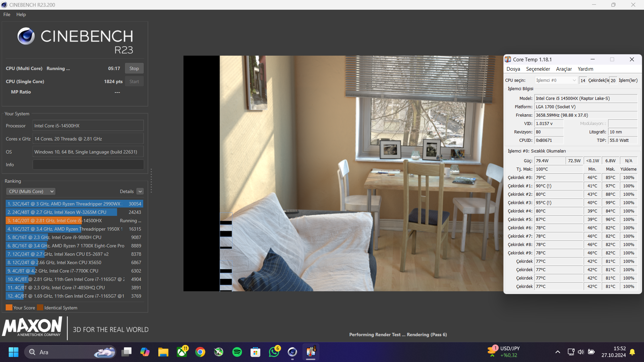Viewport: 644px width, 362px height.
Task: Open File Explorer from the taskbar
Action: pyautogui.click(x=163, y=352)
